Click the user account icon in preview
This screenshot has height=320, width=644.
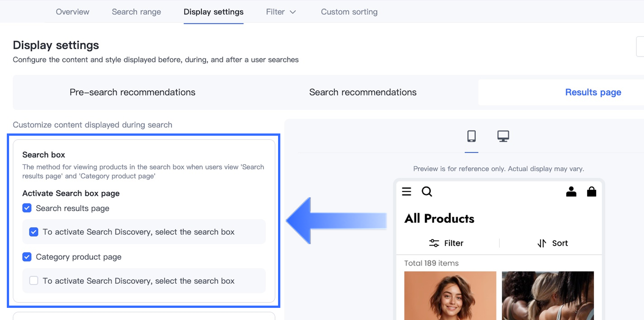click(x=571, y=191)
